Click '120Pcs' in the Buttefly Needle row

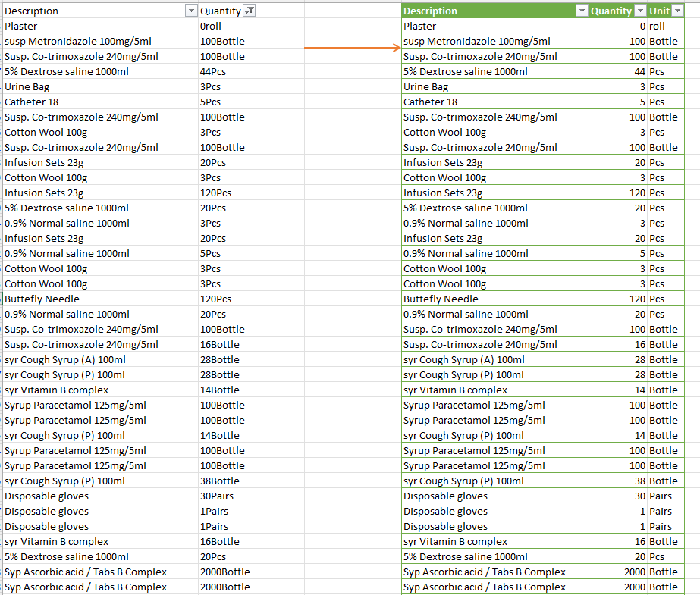pos(215,299)
